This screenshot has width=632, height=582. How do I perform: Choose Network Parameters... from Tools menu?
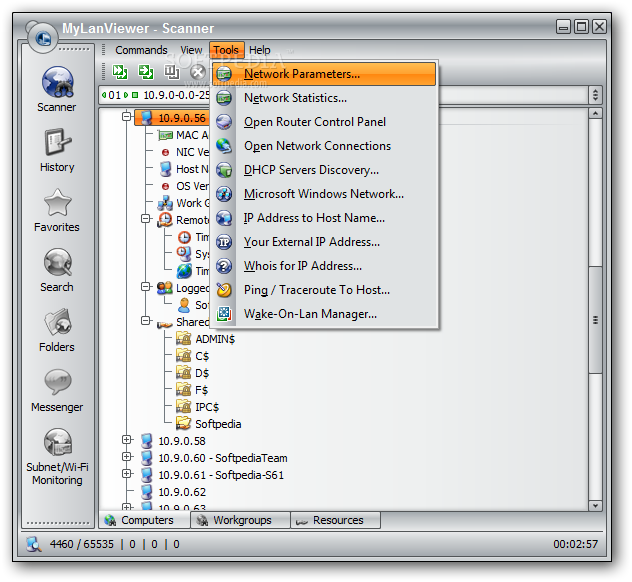coord(324,74)
